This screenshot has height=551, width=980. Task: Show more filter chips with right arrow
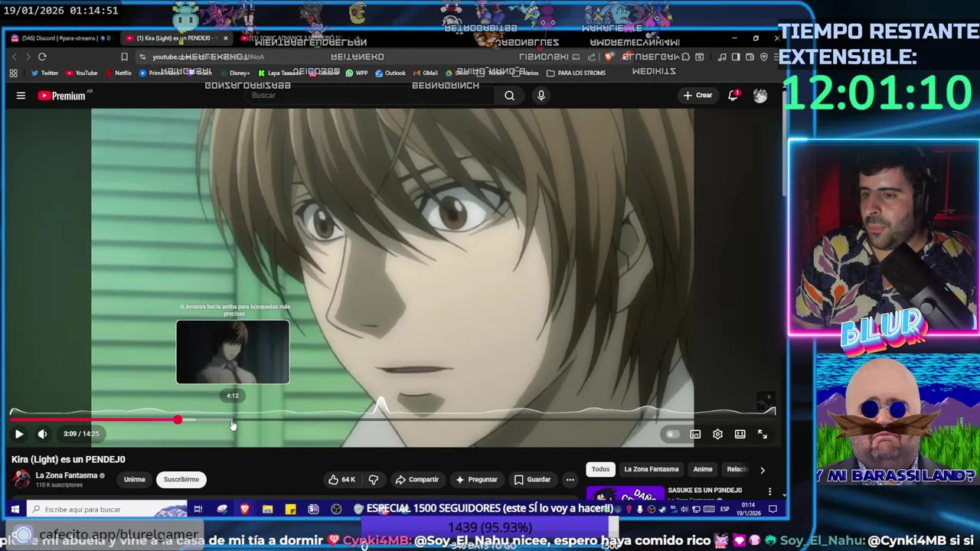pyautogui.click(x=762, y=470)
